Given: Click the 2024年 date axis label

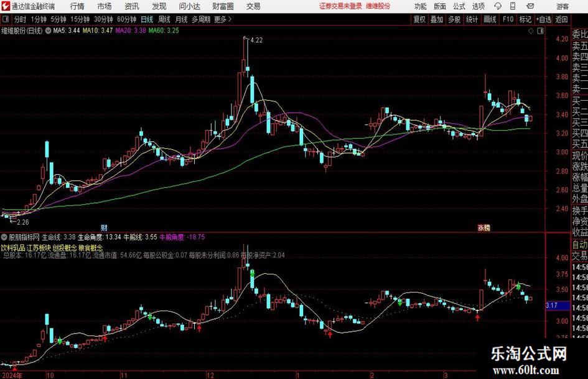Looking at the screenshot, I should point(11,375).
